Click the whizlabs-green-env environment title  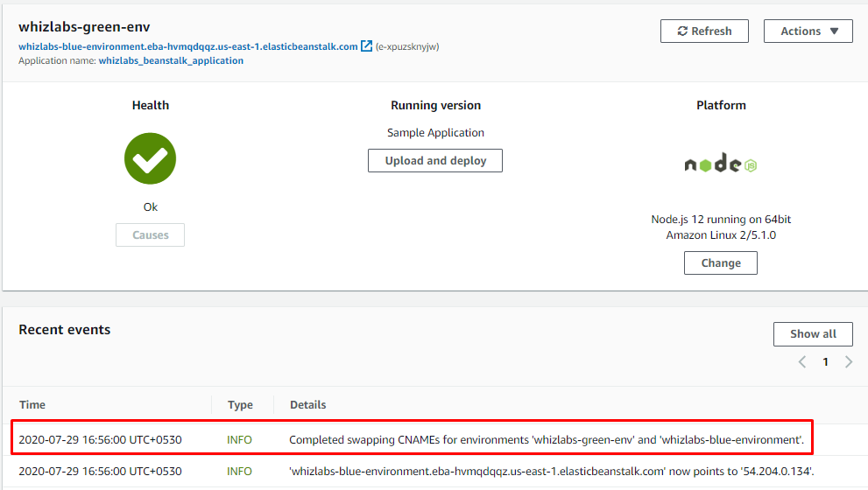(84, 26)
